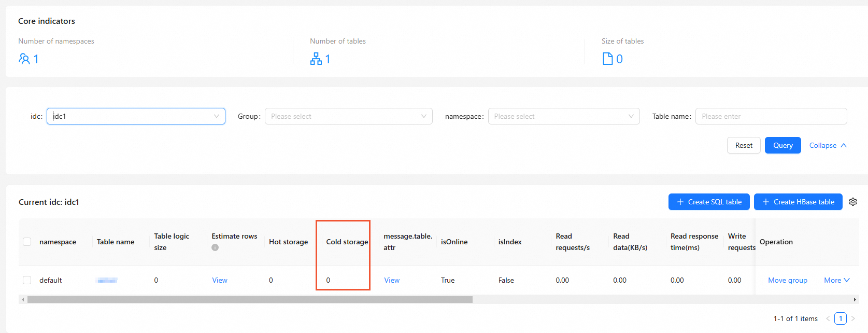Click the Reset button
The image size is (868, 333).
744,145
